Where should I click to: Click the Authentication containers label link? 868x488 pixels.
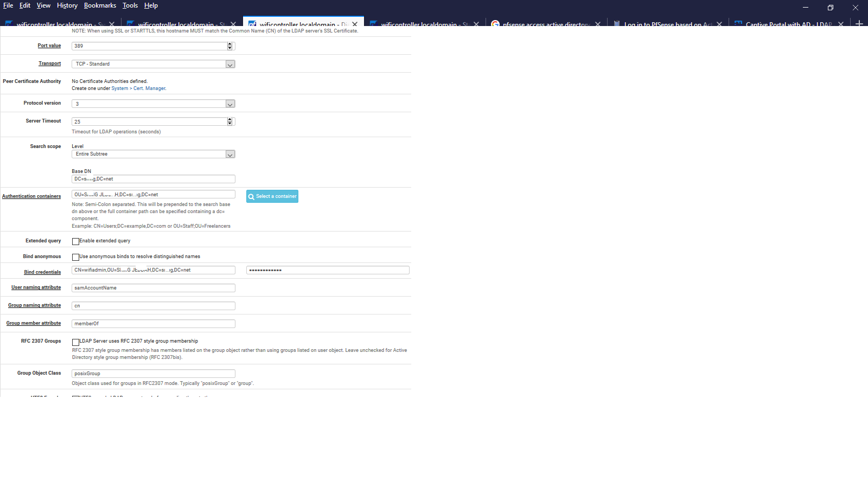point(31,196)
